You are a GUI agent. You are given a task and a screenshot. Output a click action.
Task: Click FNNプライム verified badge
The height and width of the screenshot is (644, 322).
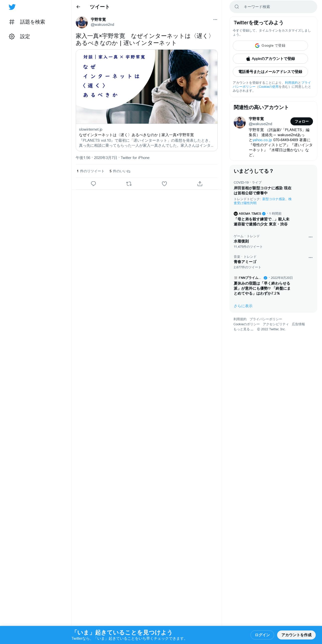(265, 278)
